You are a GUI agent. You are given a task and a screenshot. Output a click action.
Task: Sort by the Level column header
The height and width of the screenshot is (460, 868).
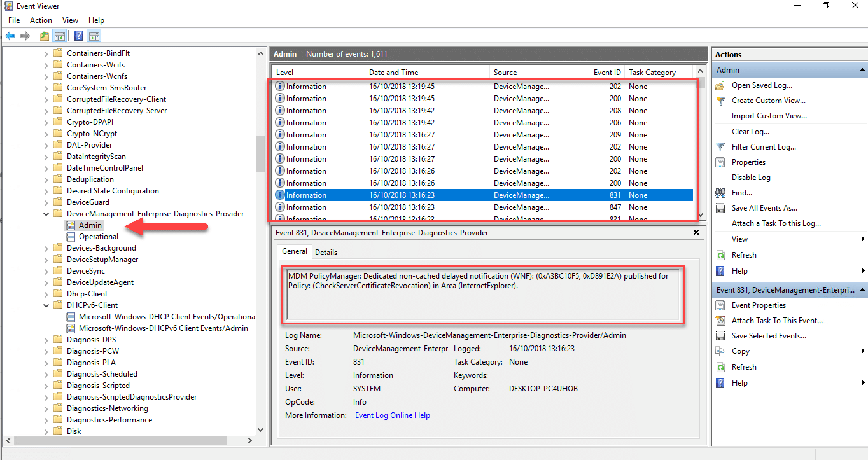pos(319,73)
